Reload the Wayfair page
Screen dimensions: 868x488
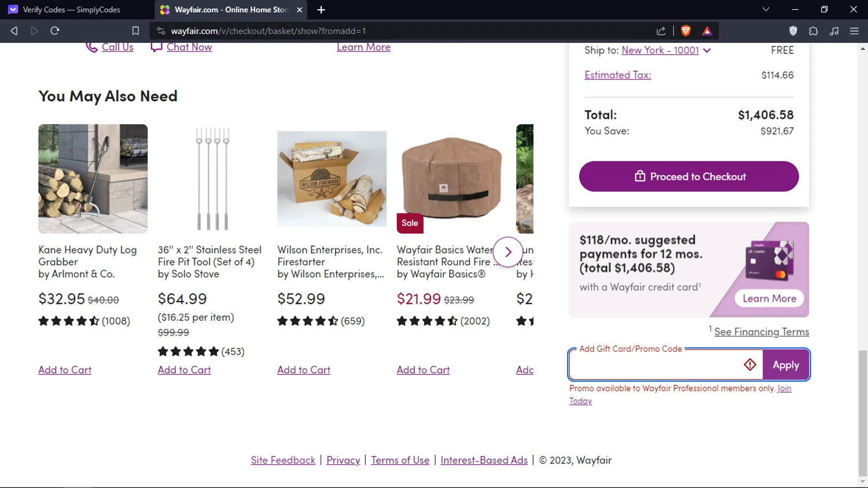coord(55,31)
